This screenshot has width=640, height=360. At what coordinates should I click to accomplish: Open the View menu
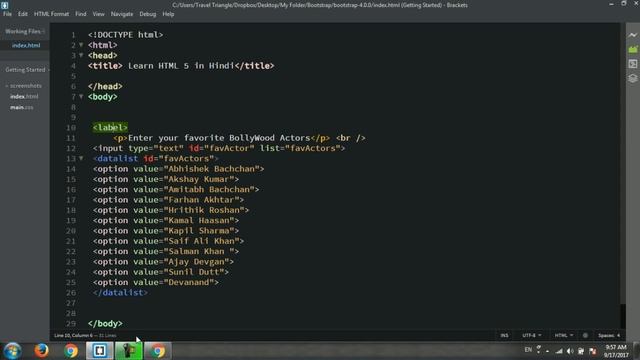98,14
